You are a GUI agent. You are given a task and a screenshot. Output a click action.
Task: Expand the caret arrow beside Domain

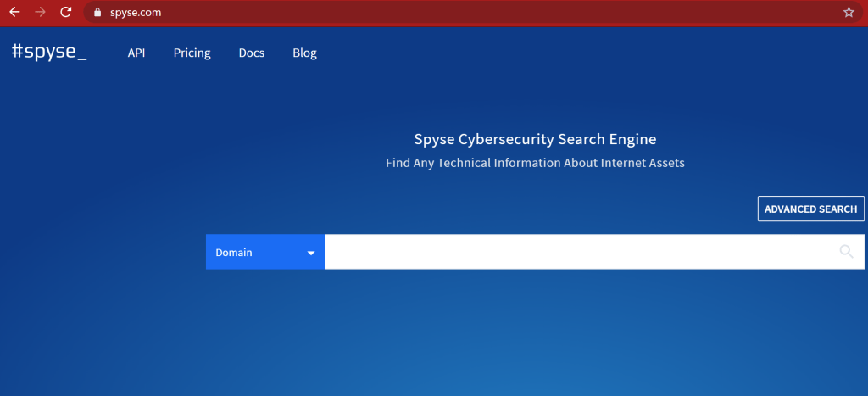point(311,253)
